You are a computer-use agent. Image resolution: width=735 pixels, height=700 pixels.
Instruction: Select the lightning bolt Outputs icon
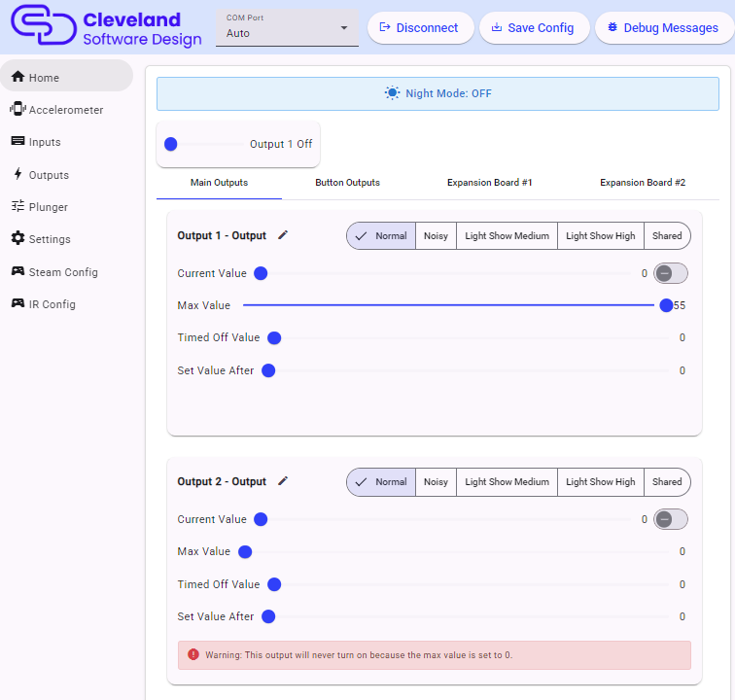(17, 174)
